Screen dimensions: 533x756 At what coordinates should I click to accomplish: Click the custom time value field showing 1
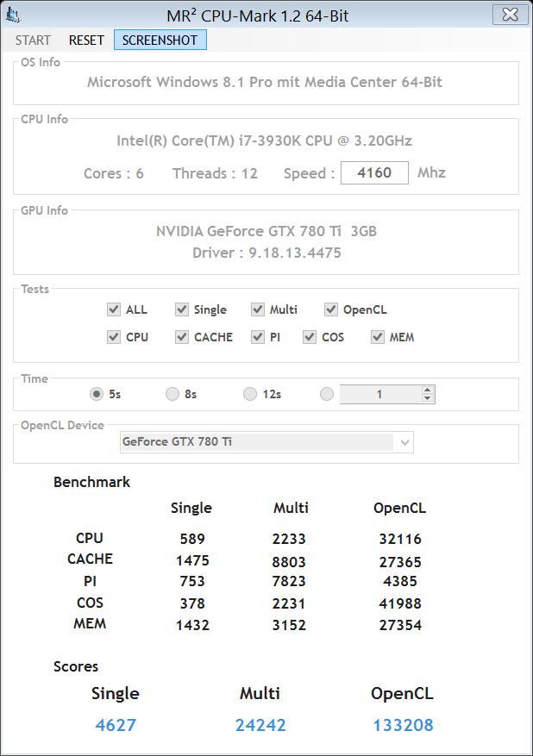point(380,395)
